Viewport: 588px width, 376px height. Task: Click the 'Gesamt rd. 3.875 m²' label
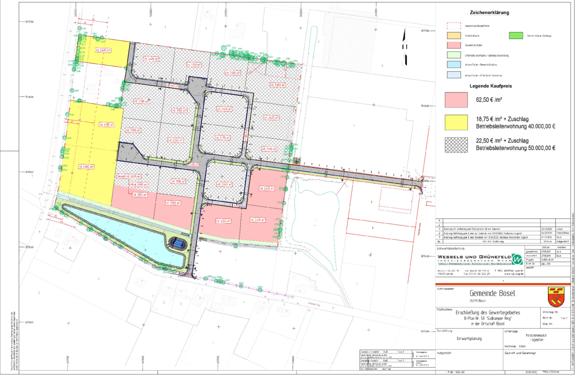130,176
